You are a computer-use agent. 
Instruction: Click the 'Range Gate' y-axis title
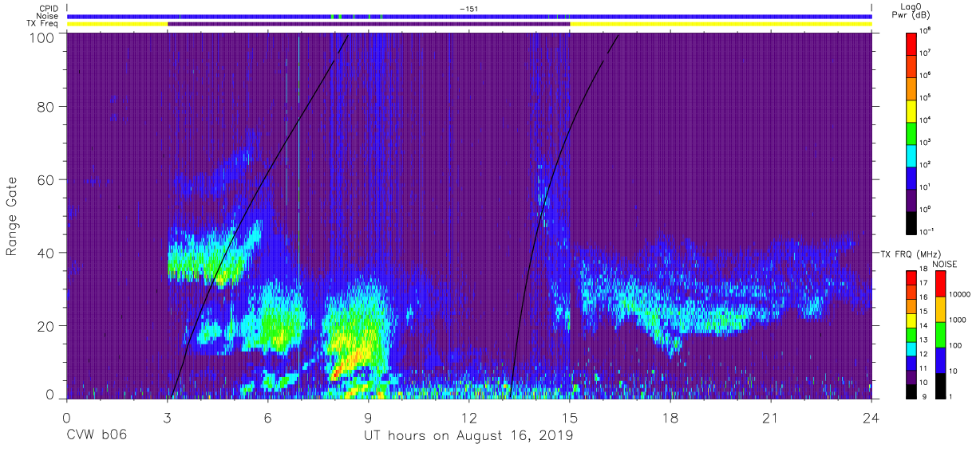[x=13, y=216]
